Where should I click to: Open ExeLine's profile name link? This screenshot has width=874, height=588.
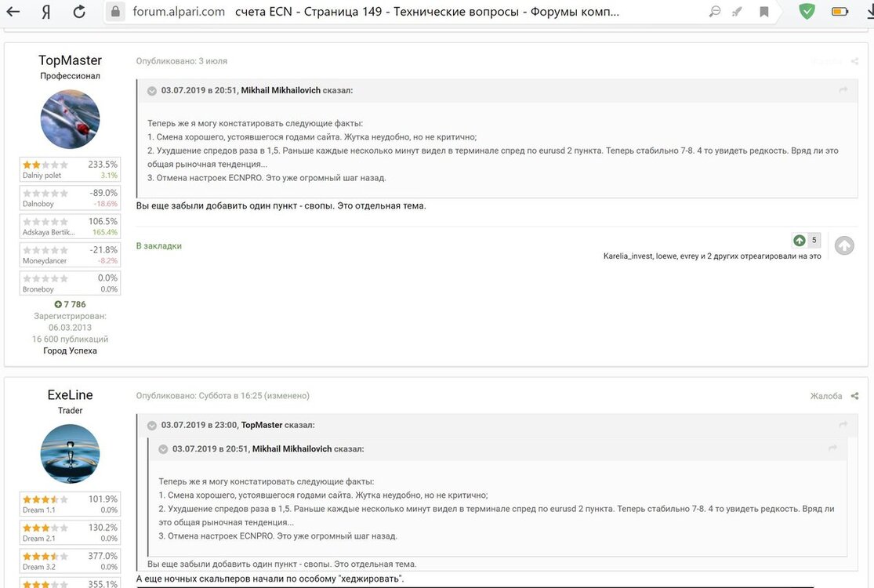[x=71, y=394]
